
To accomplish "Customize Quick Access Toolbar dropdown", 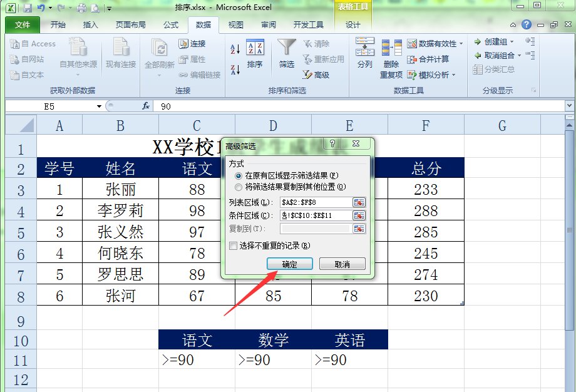I will [110, 8].
